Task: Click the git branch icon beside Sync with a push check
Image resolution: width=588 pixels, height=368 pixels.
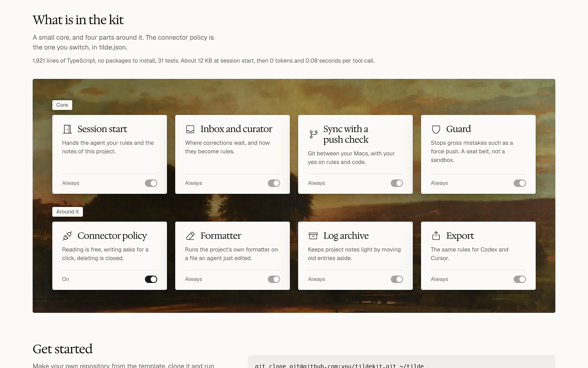Action: 314,134
